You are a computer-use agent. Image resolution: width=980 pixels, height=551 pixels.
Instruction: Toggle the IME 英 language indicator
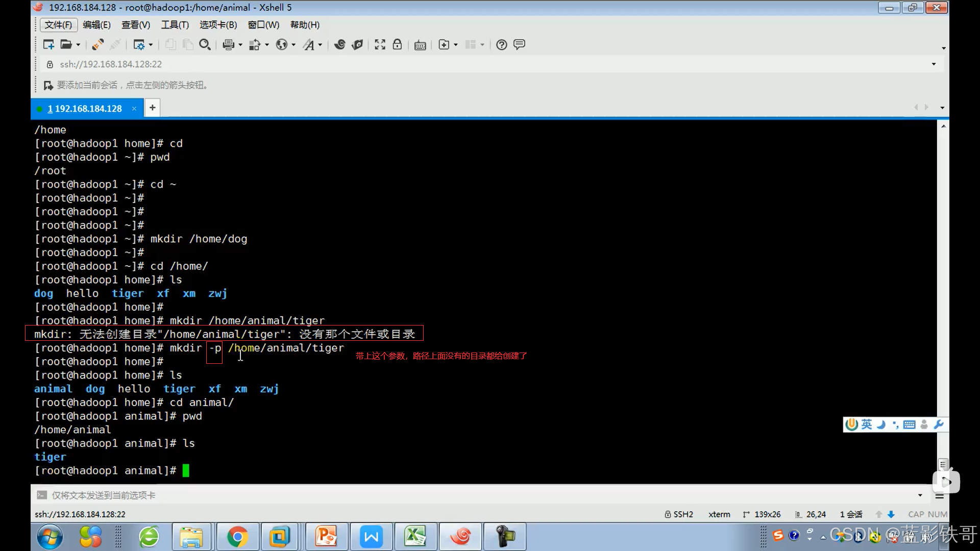click(867, 424)
